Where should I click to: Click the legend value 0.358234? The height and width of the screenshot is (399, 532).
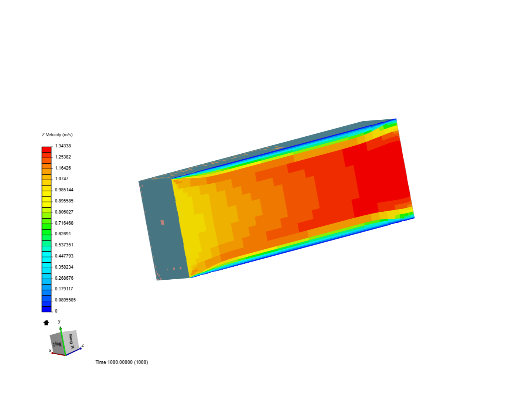64,267
